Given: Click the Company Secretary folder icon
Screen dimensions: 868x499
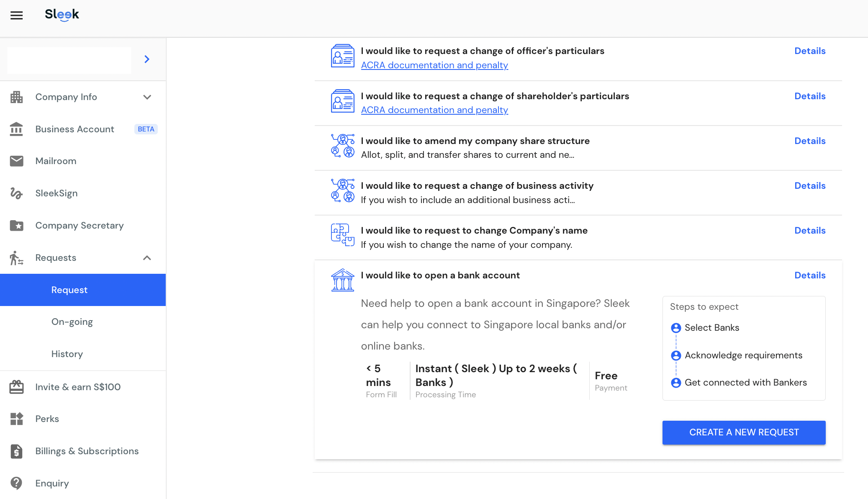Looking at the screenshot, I should coord(16,225).
